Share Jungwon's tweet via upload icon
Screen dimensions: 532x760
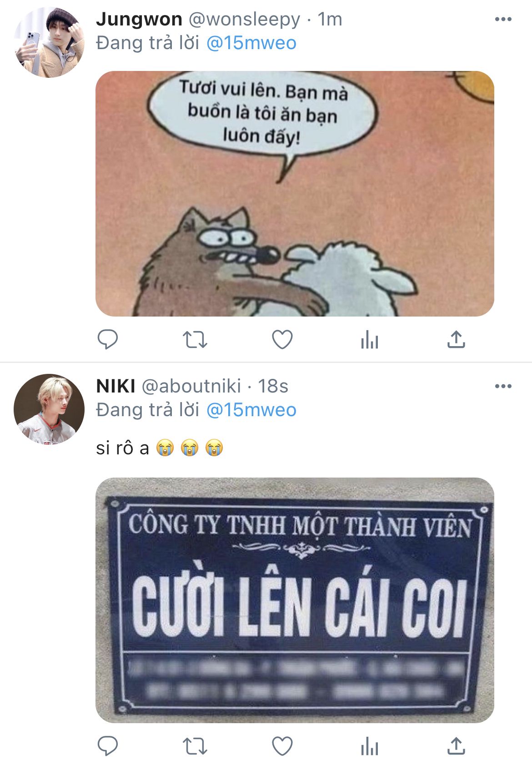456,339
